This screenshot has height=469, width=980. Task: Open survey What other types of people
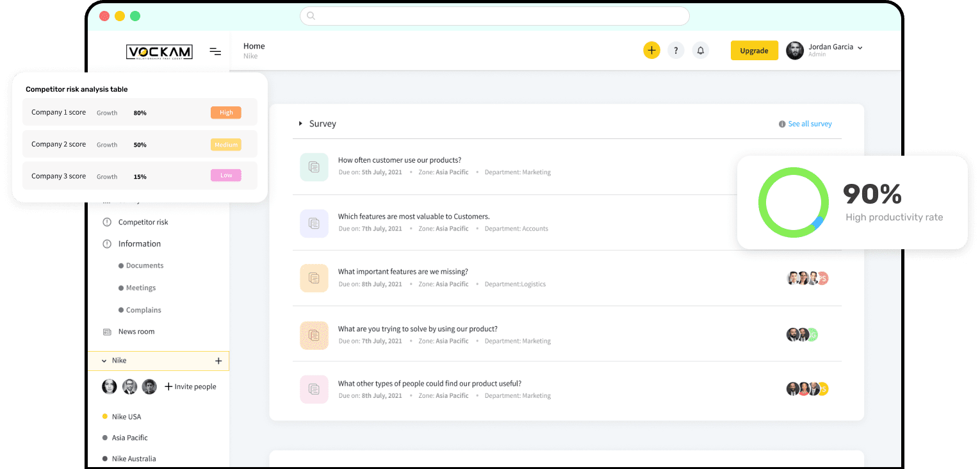coord(430,384)
